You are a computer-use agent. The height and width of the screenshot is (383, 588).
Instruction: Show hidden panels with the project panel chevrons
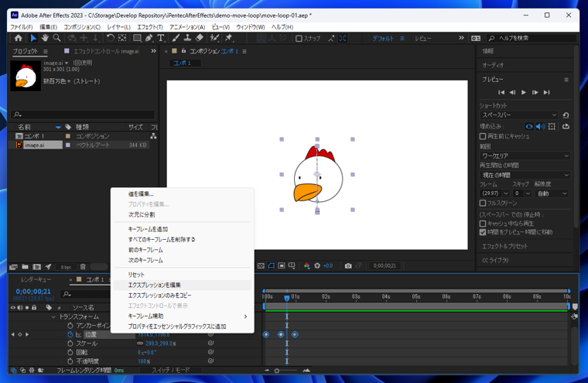(153, 51)
